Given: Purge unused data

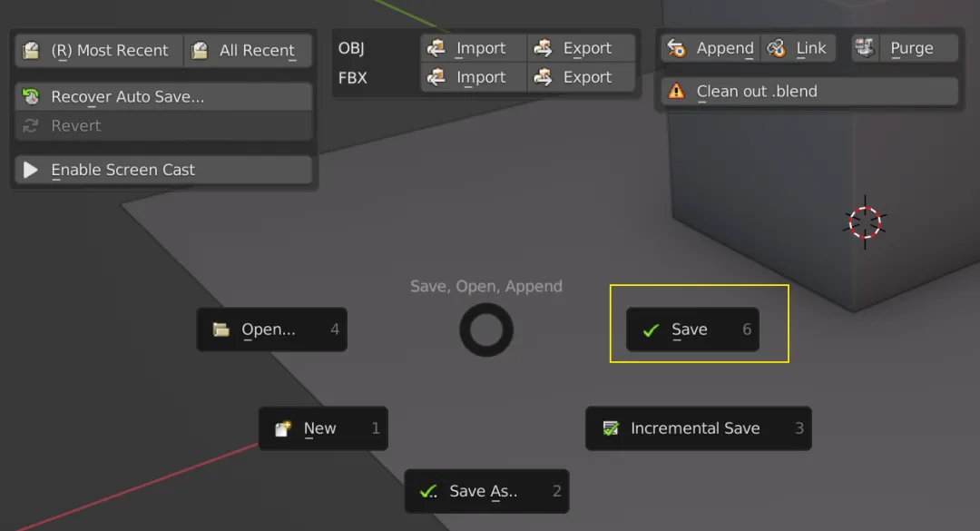Looking at the screenshot, I should (x=918, y=48).
